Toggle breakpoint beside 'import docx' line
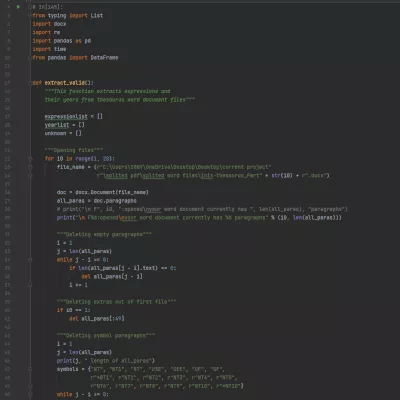The width and height of the screenshot is (400, 400). tap(18, 24)
